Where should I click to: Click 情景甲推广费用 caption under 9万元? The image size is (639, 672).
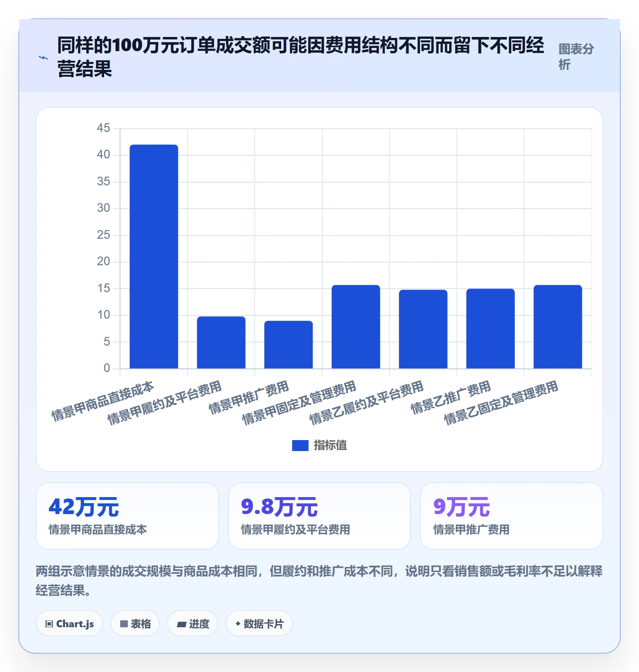click(471, 530)
